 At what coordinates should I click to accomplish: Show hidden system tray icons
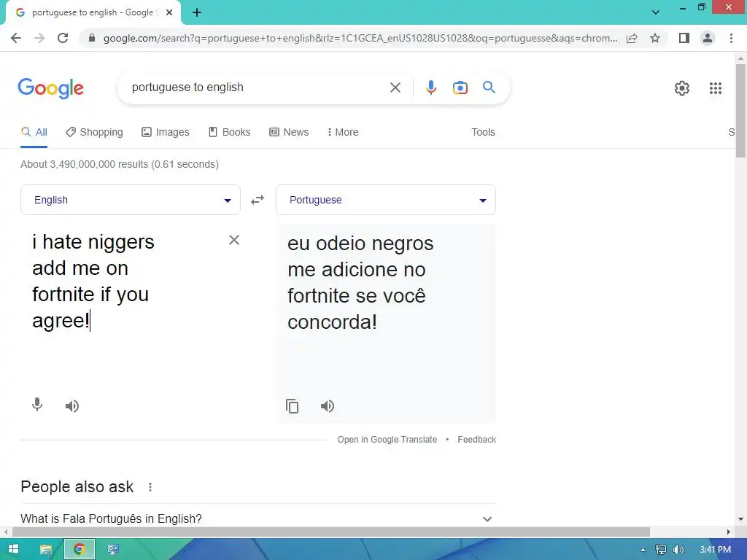643,550
